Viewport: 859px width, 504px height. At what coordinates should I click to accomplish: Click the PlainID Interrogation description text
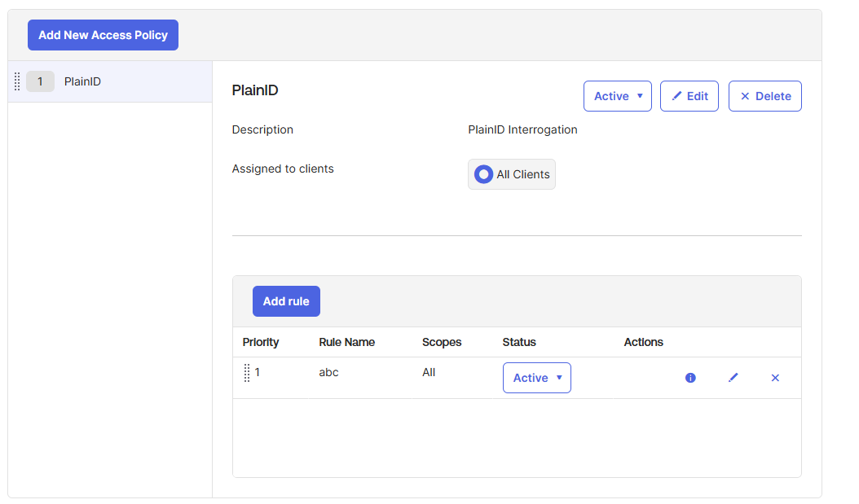[522, 129]
